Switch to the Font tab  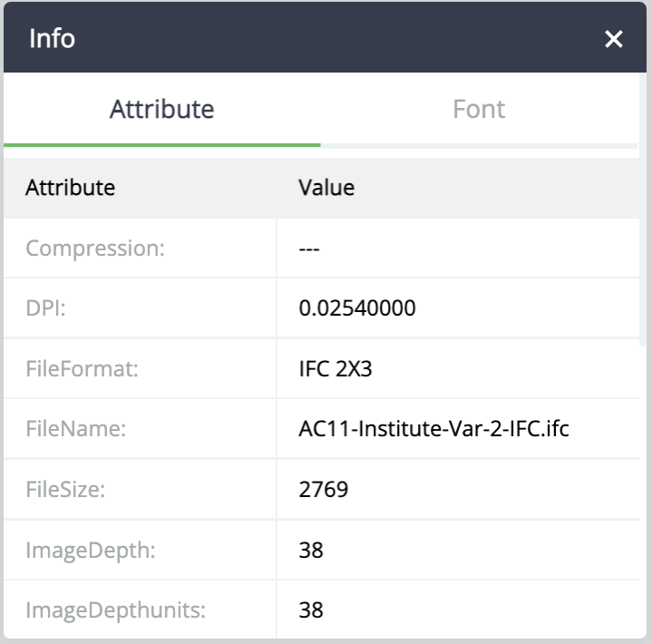tap(479, 110)
